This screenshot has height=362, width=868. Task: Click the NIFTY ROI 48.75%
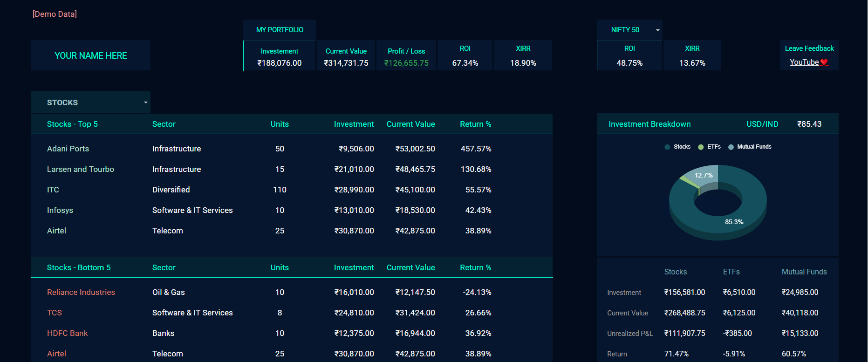pyautogui.click(x=629, y=63)
